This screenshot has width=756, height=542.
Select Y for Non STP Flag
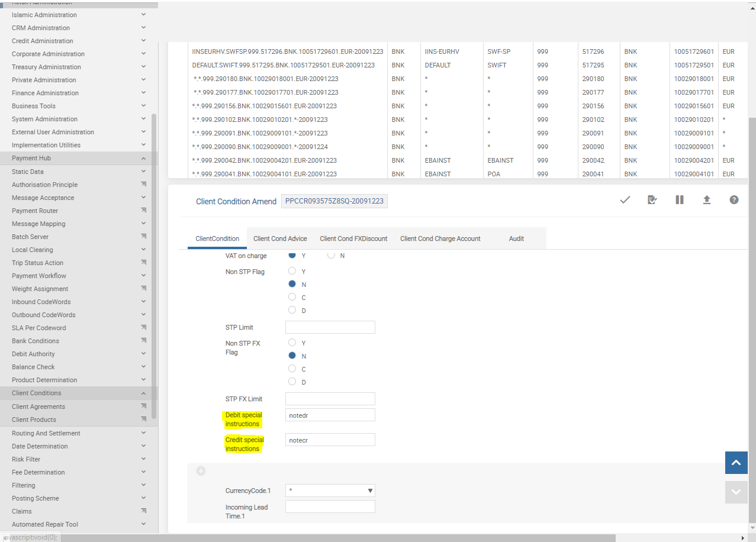coord(292,271)
